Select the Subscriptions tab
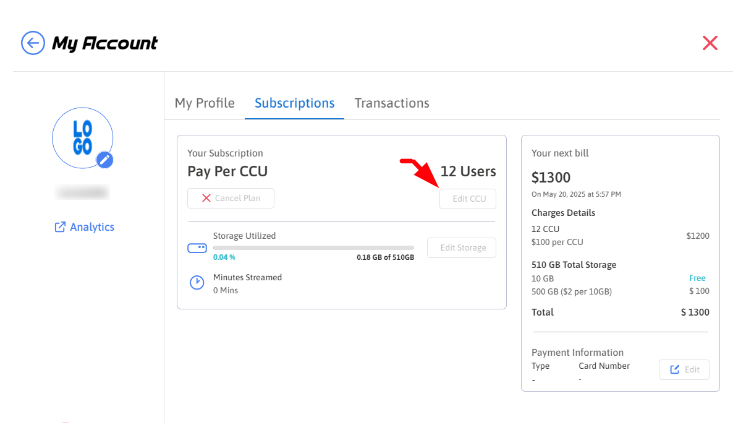This screenshot has width=744, height=423. click(x=294, y=103)
